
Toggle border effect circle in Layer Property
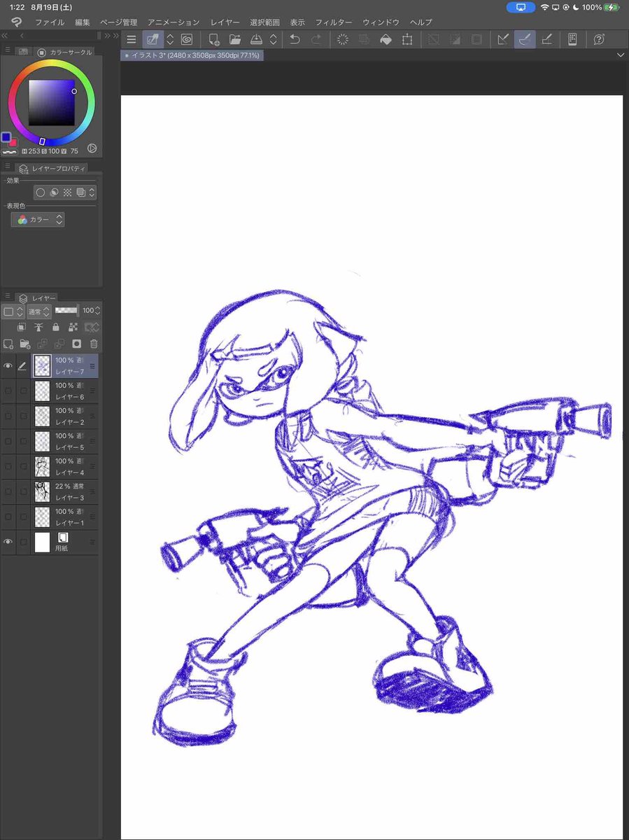[x=41, y=192]
